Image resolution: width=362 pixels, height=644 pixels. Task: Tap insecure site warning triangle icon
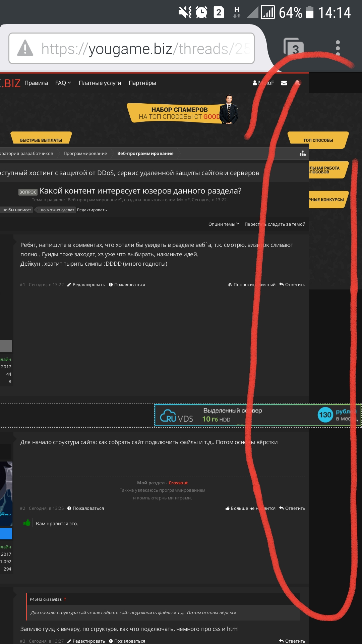25,48
